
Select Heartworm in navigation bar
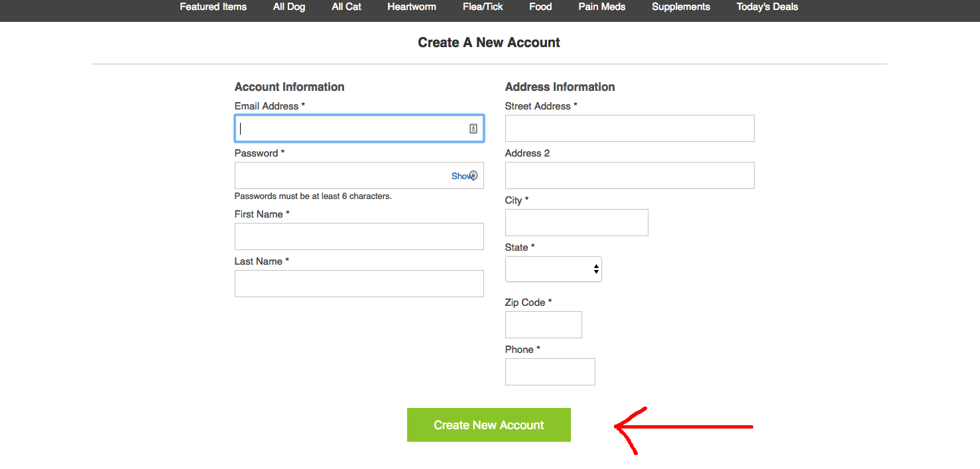[x=412, y=7]
